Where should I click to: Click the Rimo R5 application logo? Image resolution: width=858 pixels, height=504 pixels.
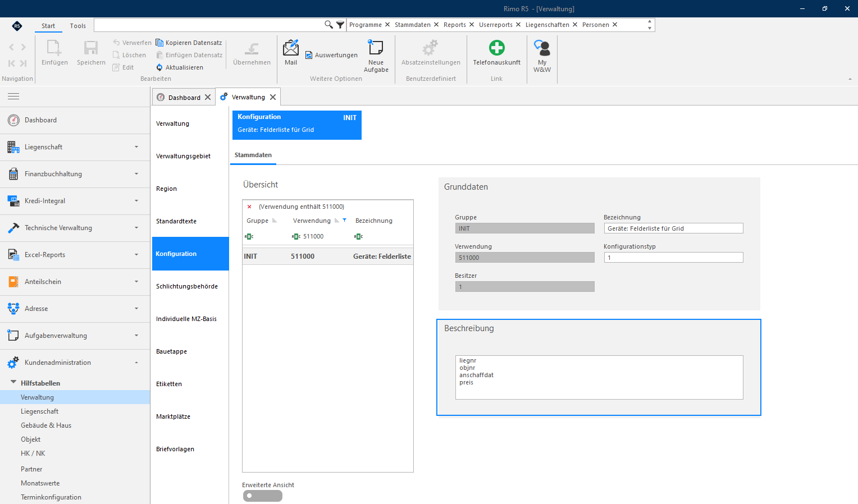pos(17,26)
